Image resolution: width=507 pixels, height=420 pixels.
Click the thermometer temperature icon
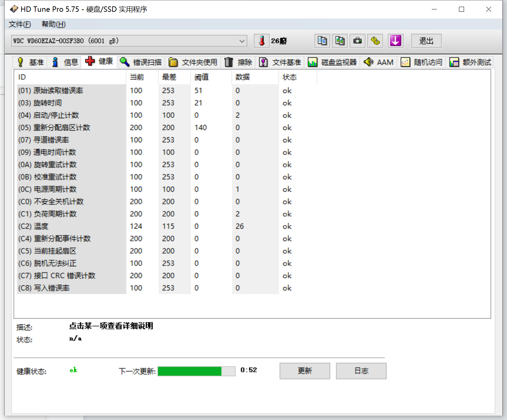[262, 41]
